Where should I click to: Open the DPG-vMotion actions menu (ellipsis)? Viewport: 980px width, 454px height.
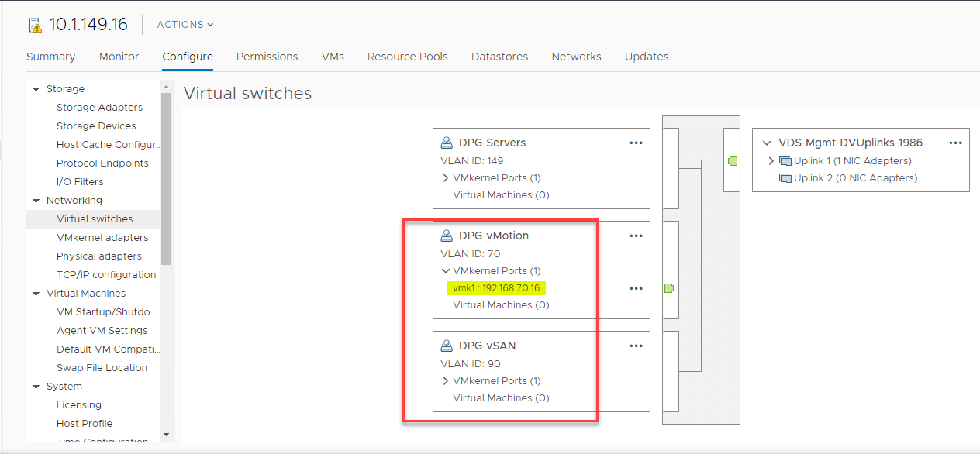[x=636, y=236]
